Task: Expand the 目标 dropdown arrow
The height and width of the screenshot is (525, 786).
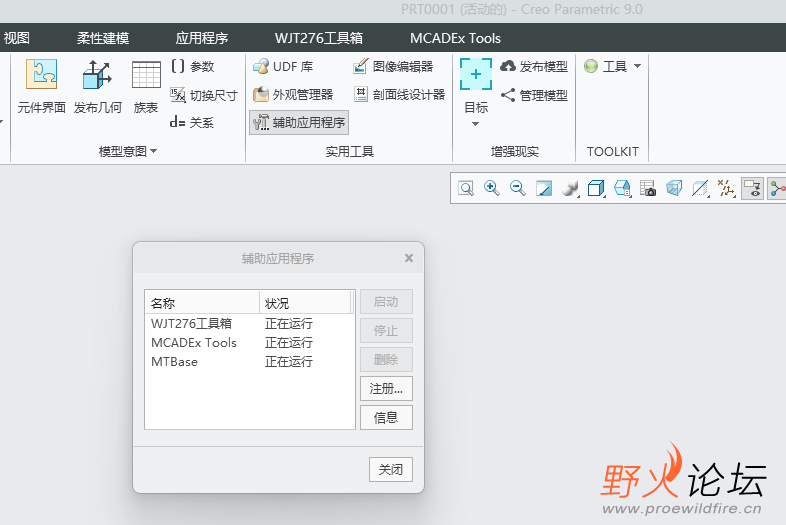Action: click(x=476, y=124)
